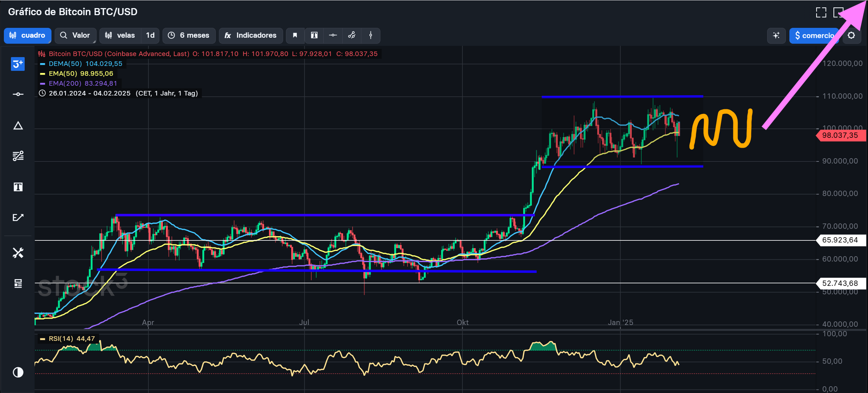
Task: Toggle the dark/light contrast theme
Action: 18,372
